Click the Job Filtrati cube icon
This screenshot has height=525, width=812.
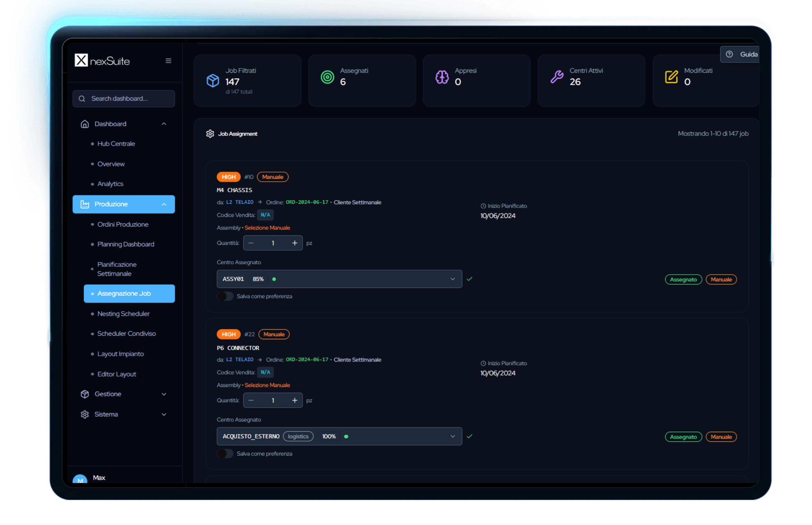[x=213, y=81]
